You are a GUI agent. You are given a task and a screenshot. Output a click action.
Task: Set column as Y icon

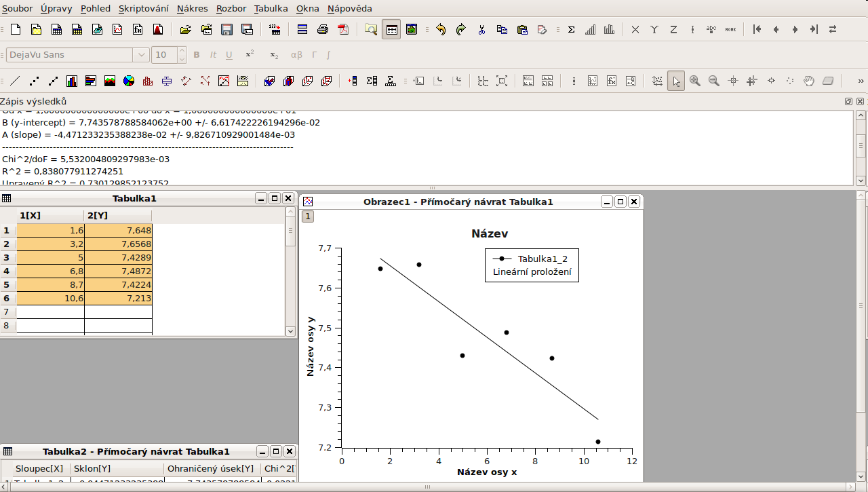[654, 29]
